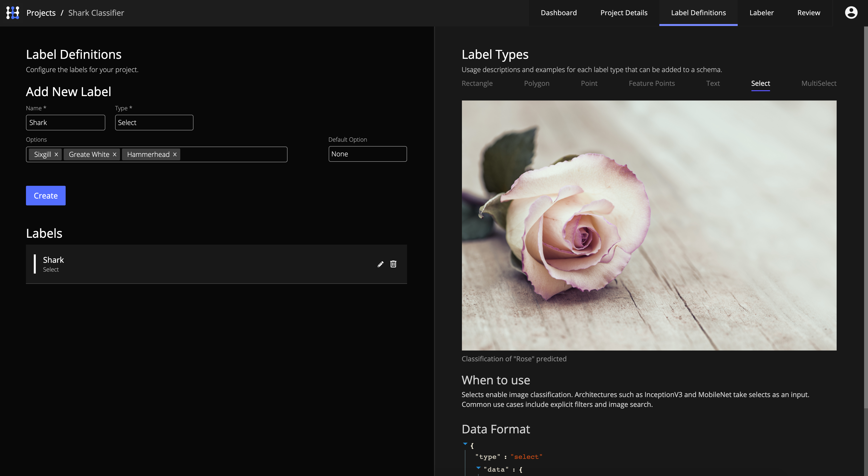This screenshot has height=476, width=868.
Task: Collapse the "data" JSON node
Action: pos(478,468)
